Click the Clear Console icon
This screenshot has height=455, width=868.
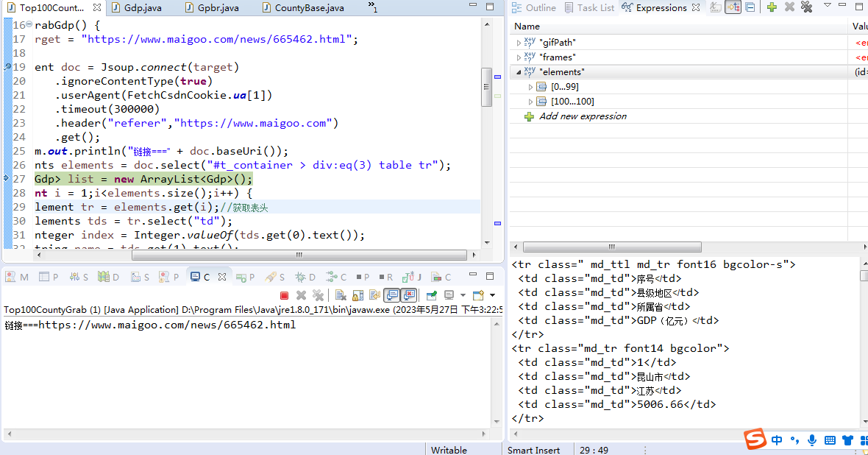341,295
